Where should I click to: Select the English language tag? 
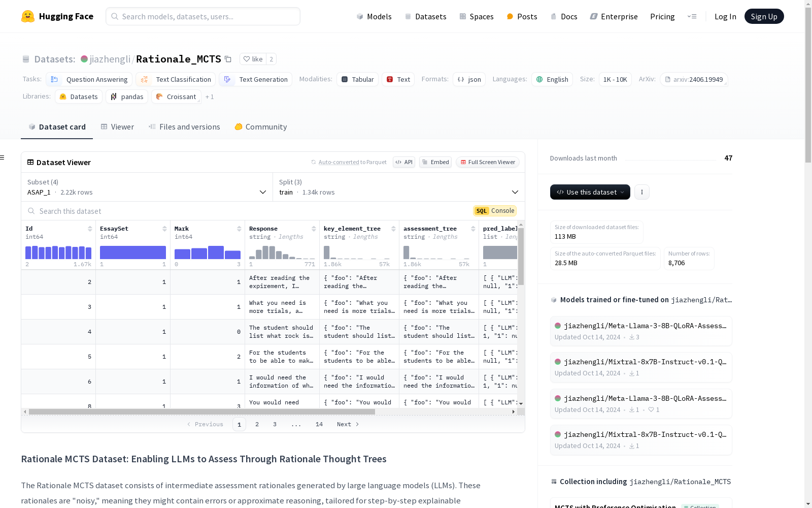click(x=552, y=79)
